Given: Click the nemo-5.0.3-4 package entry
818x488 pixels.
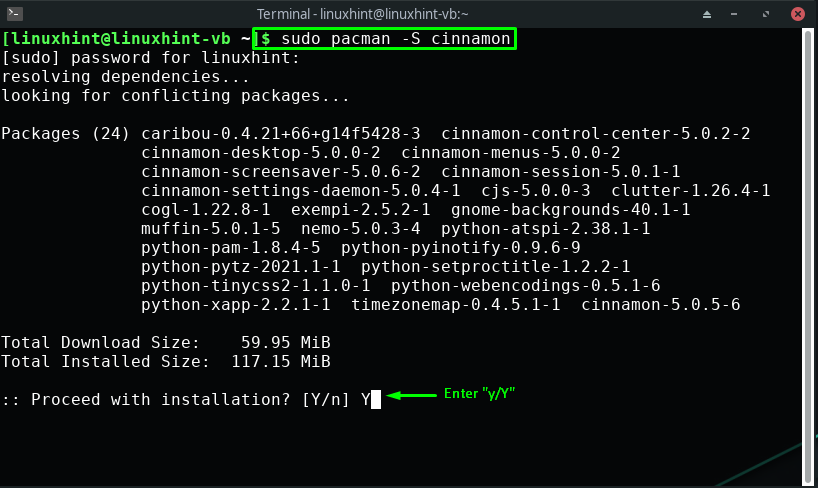Looking at the screenshot, I should (x=360, y=229).
